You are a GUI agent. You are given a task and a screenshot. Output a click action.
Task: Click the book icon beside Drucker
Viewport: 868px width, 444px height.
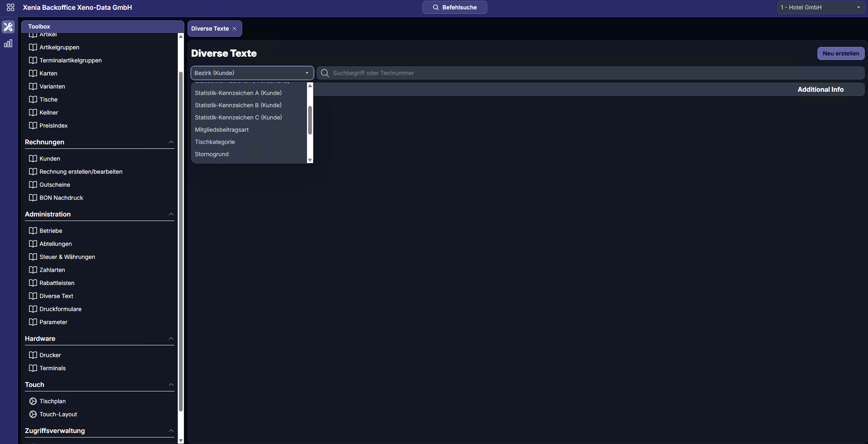tap(33, 355)
